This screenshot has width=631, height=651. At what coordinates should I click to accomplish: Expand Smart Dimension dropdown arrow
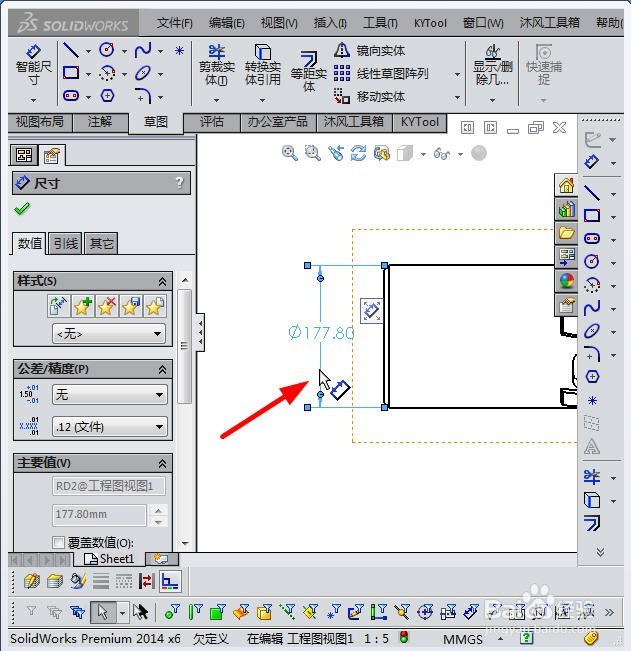click(34, 100)
